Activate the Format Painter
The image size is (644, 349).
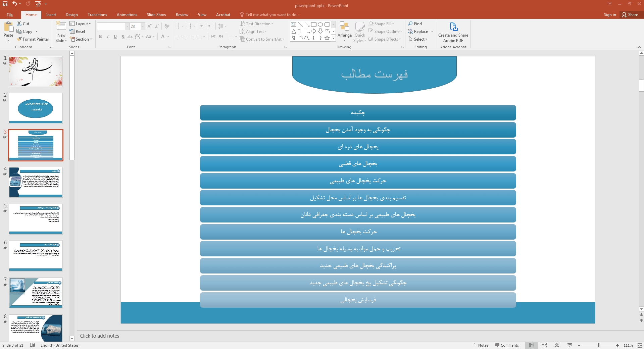click(x=33, y=39)
